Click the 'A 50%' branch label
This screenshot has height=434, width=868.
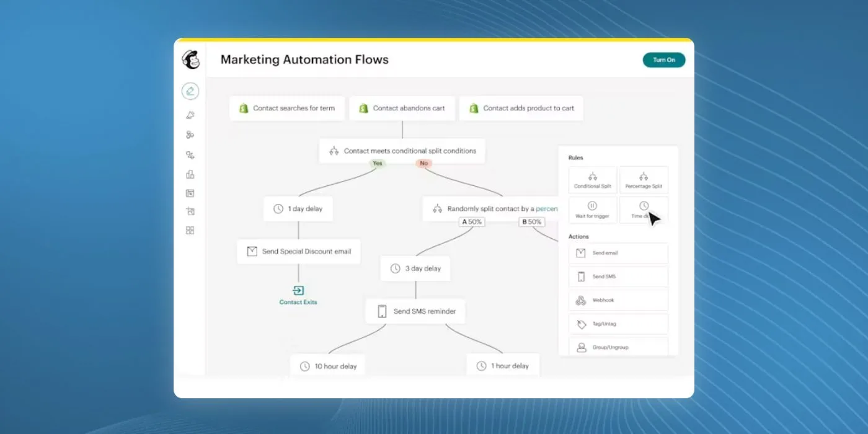click(472, 221)
